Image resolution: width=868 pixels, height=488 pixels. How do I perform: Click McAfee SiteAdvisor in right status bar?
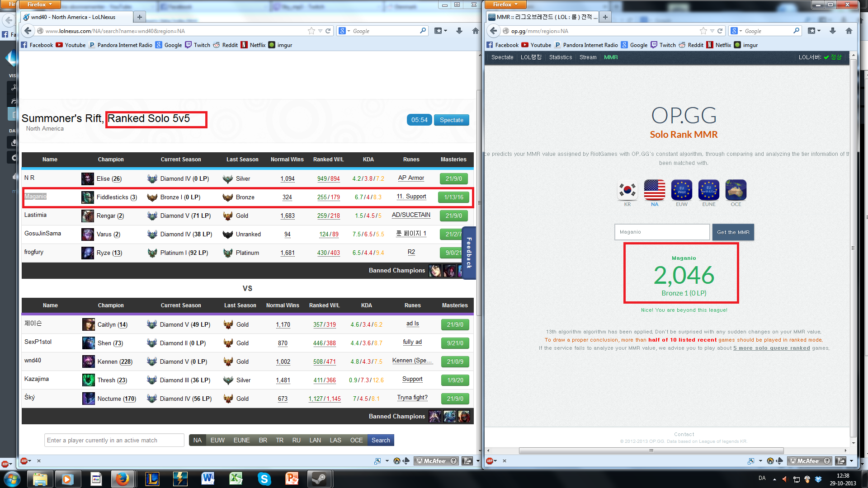(809, 461)
